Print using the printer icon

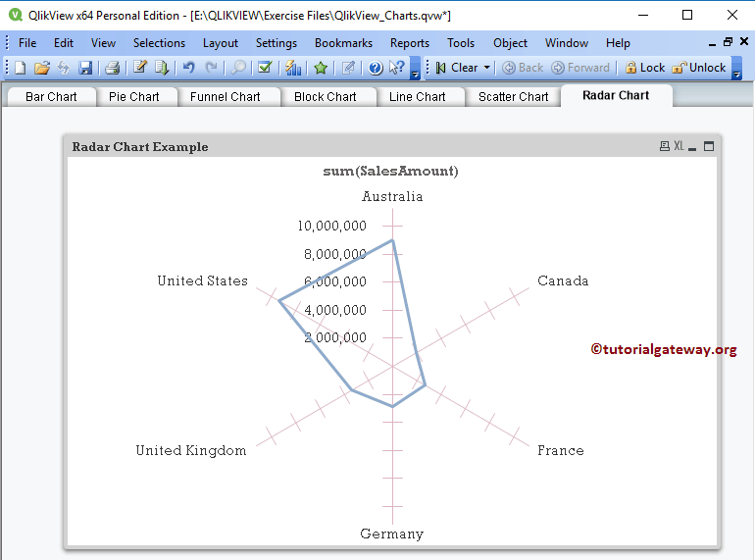[112, 68]
